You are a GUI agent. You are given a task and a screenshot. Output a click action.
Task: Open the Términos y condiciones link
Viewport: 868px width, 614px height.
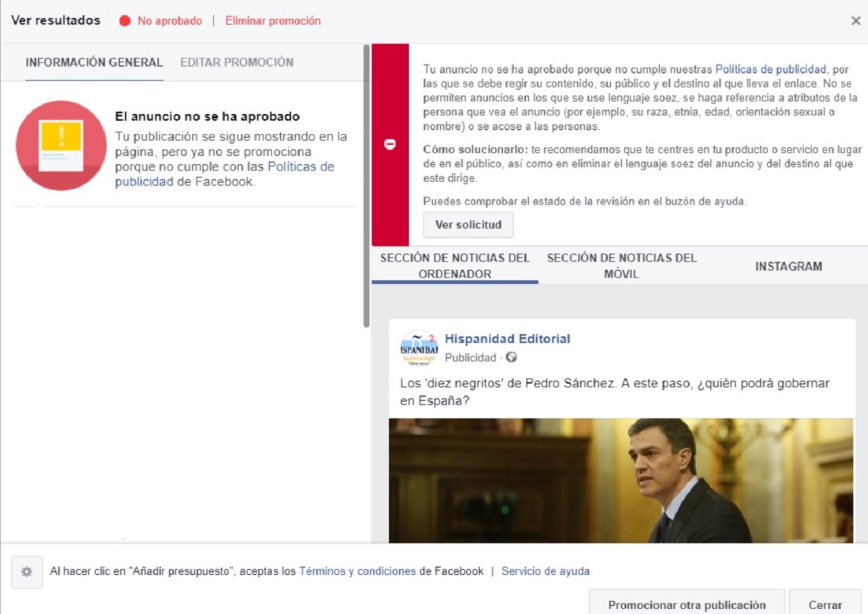click(x=357, y=571)
